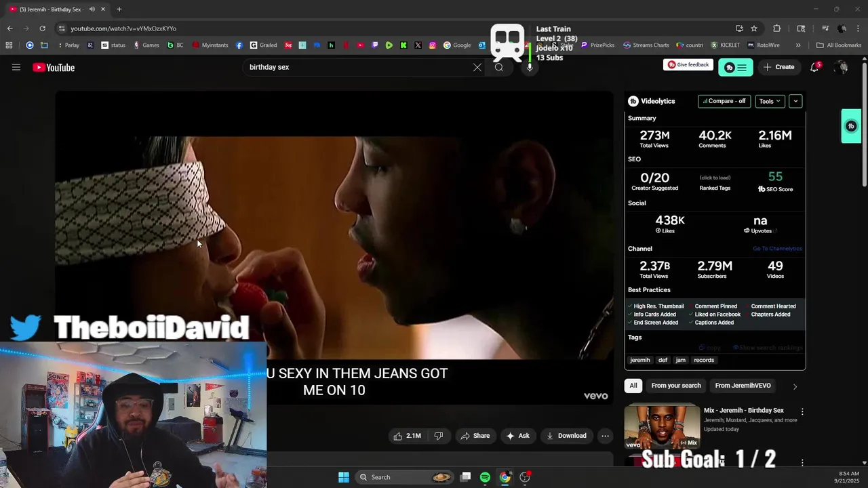Open options menu for the Mix item

click(802, 411)
